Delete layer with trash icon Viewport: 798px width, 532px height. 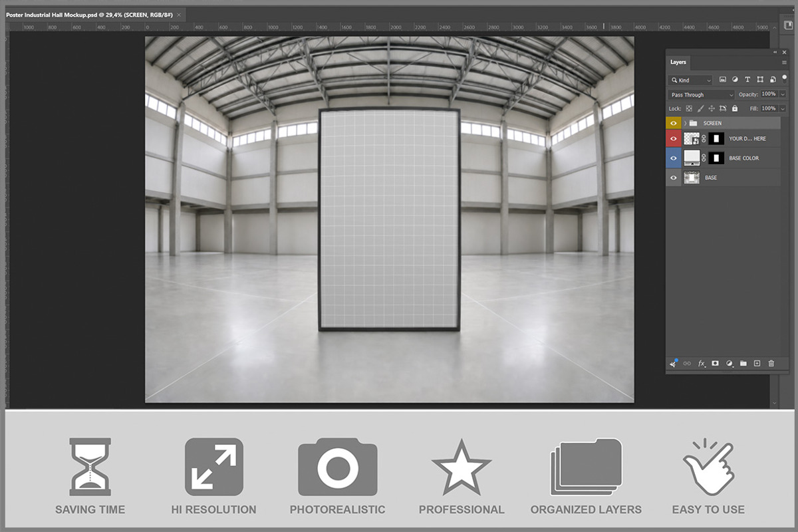771,364
